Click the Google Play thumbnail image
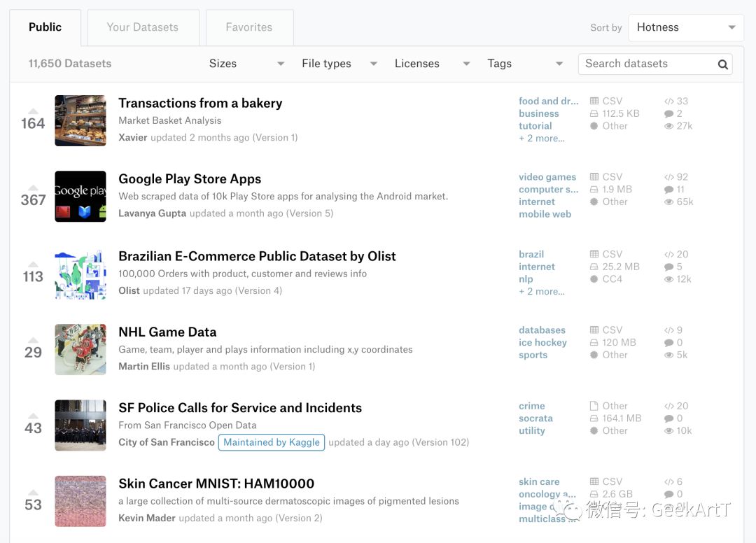Viewport: 756px width, 543px height. pyautogui.click(x=80, y=196)
